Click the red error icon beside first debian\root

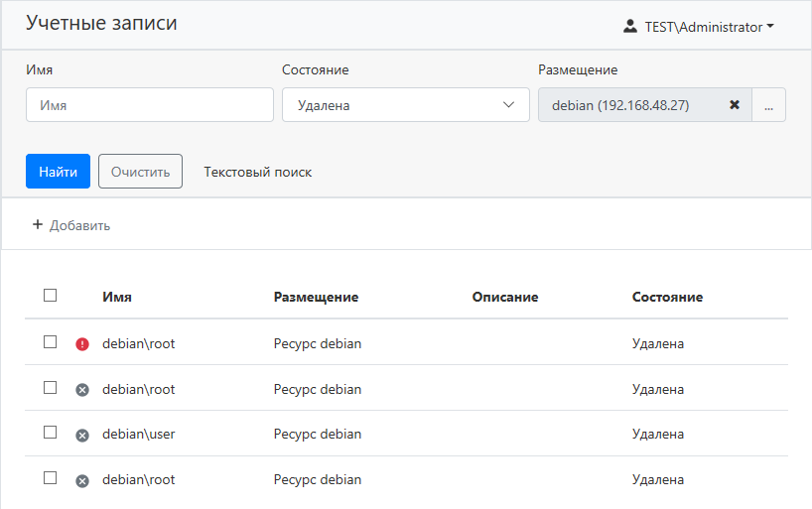[82, 344]
